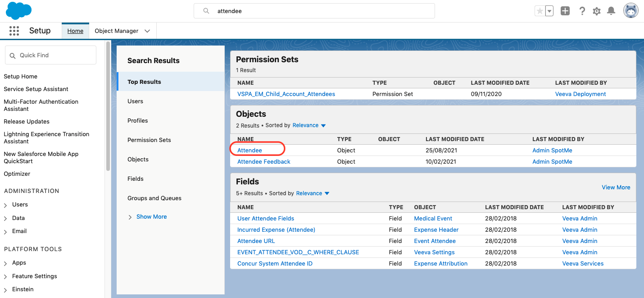Image resolution: width=644 pixels, height=298 pixels.
Task: Open the App Launcher grid icon
Action: point(14,31)
